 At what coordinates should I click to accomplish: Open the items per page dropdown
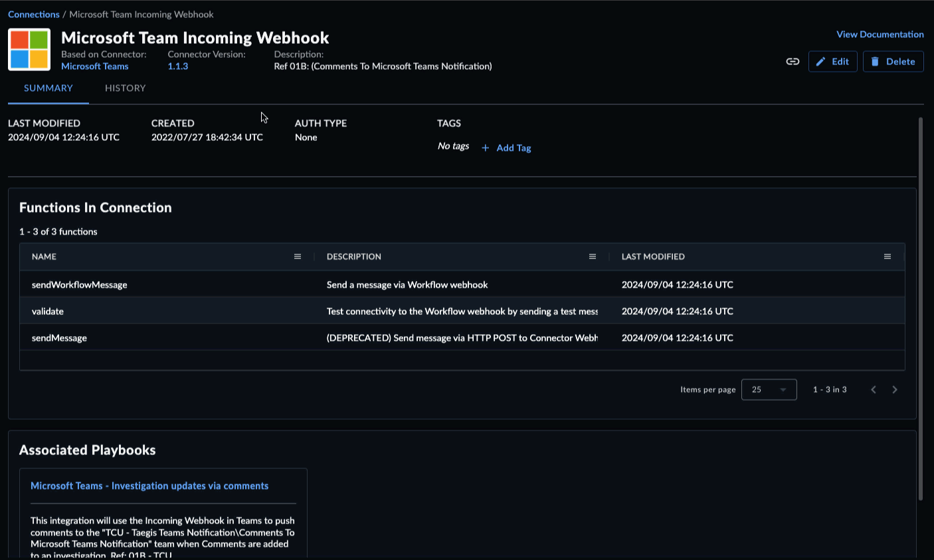(x=769, y=389)
